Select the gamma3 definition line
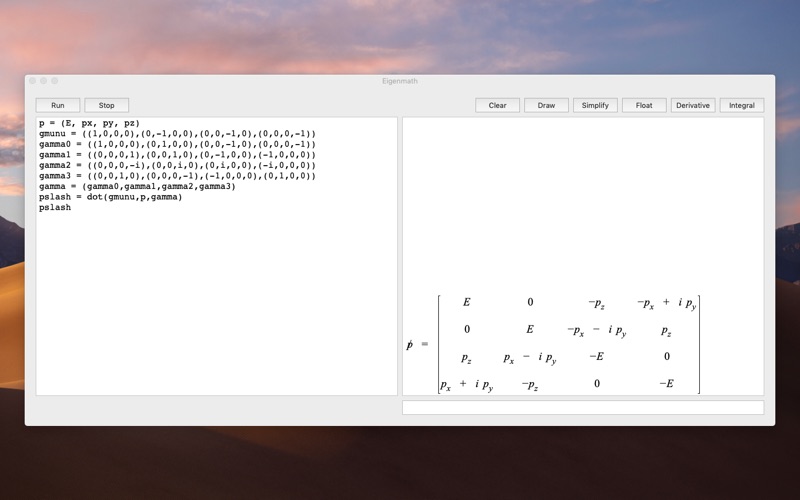The image size is (800, 500). click(178, 176)
